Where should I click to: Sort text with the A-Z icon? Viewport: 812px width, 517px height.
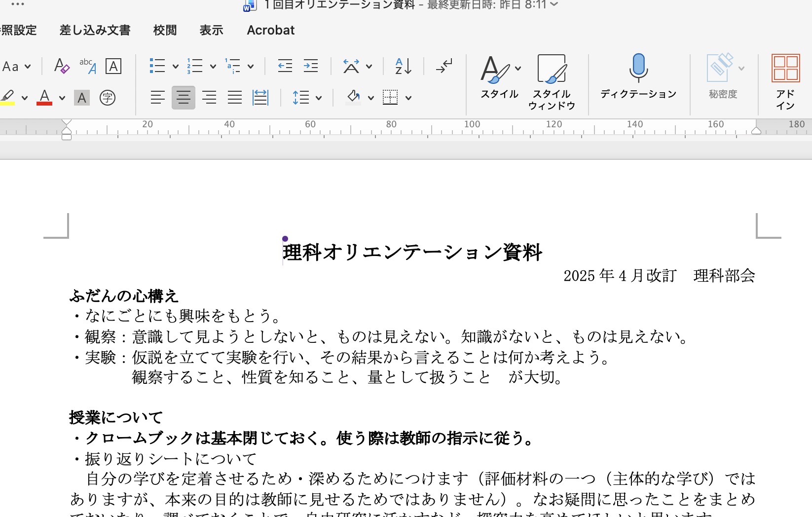pos(403,66)
